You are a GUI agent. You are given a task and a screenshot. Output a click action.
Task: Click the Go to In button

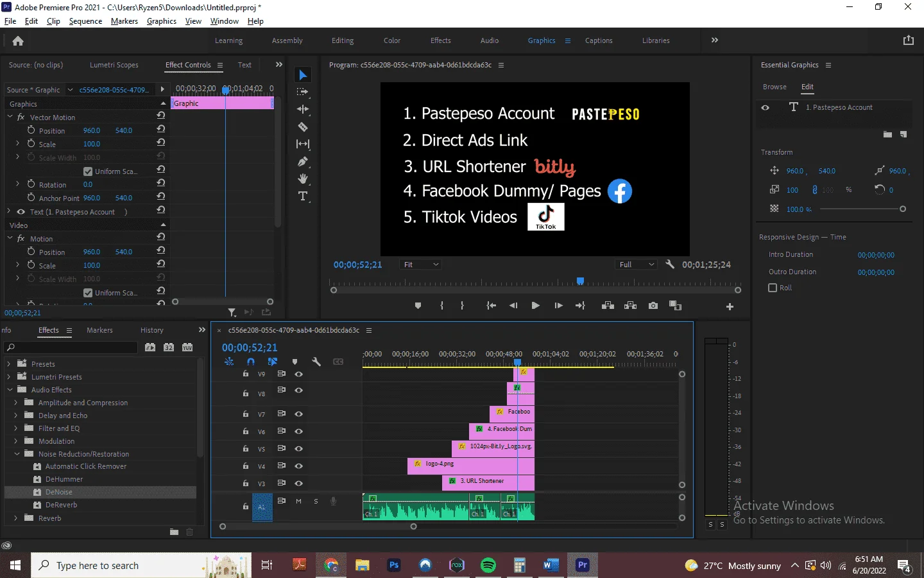[492, 306]
